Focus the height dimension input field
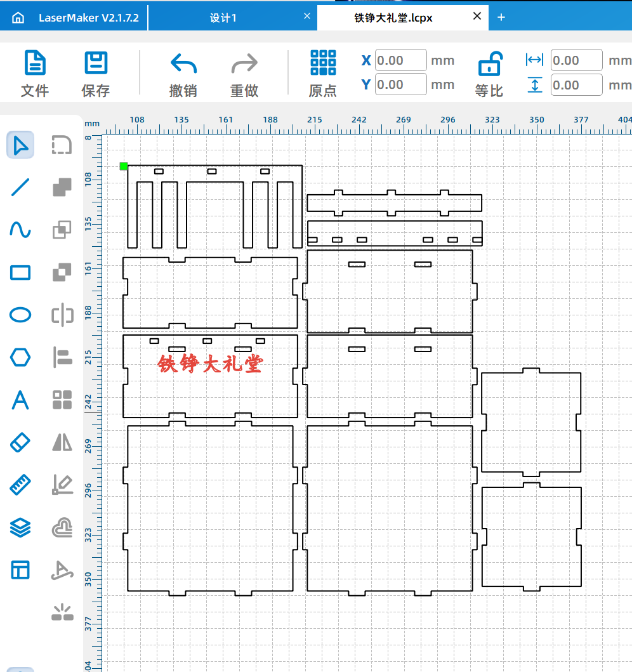 pos(576,85)
